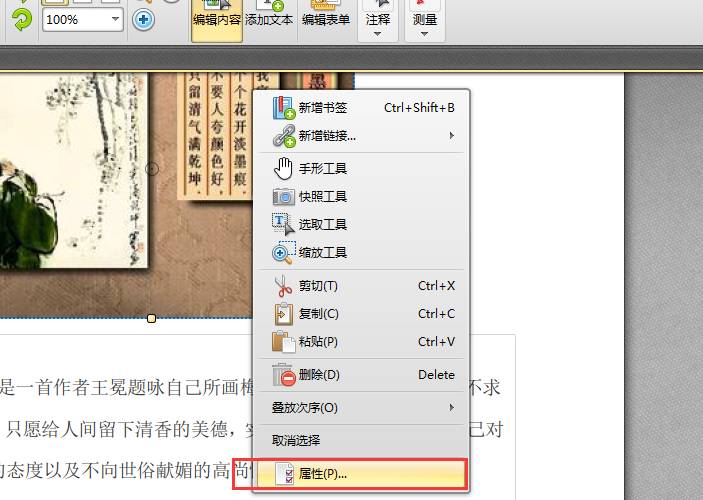
Task: Cut the selection with 剪切(T)
Action: [318, 286]
